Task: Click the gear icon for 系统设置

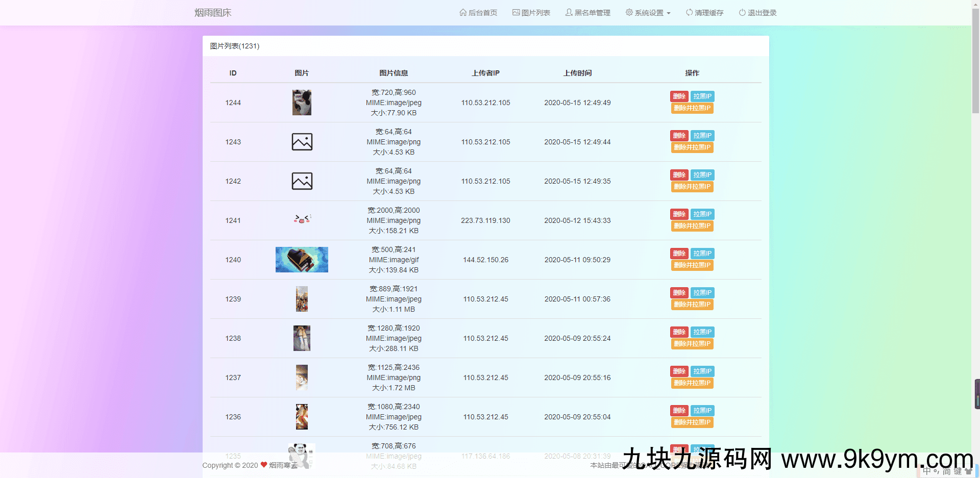Action: pos(629,13)
